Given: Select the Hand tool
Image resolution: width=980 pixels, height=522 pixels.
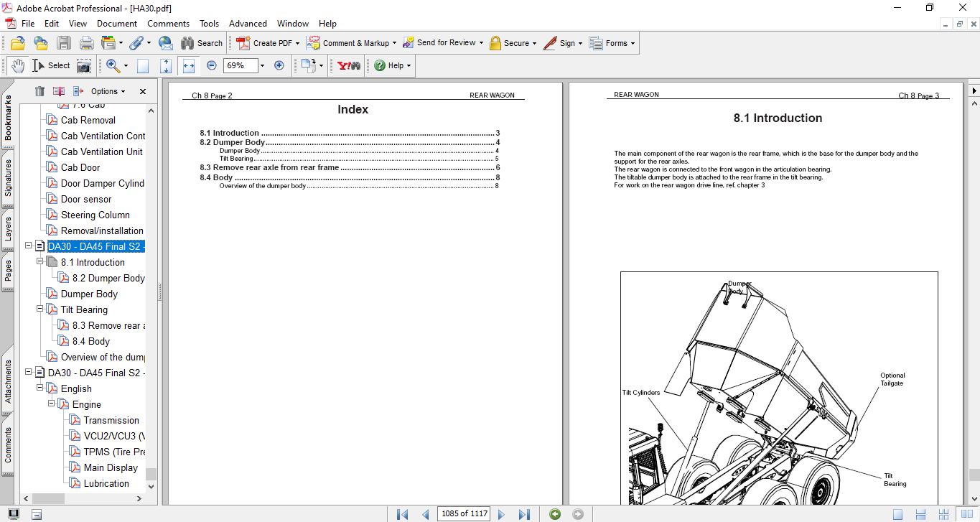Looking at the screenshot, I should coord(18,65).
